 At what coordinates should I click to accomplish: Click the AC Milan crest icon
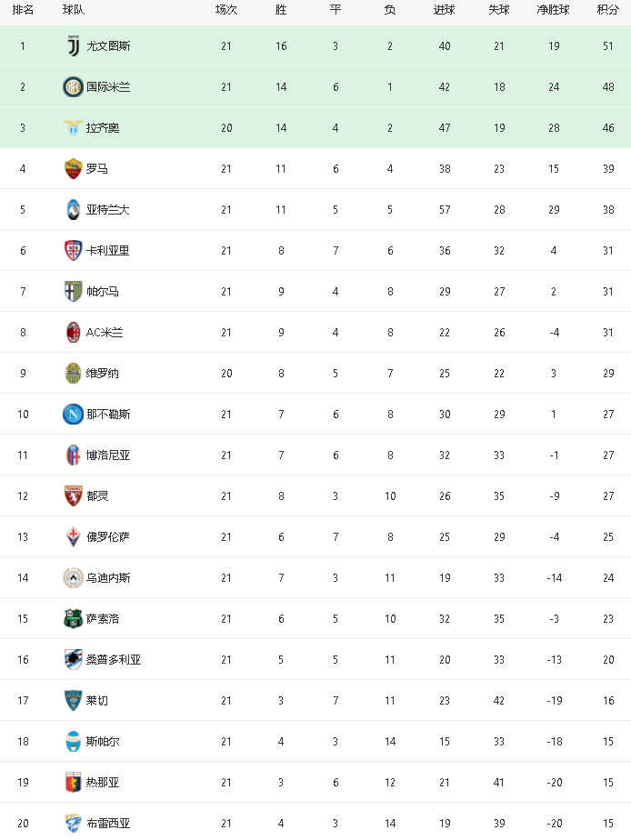(73, 332)
